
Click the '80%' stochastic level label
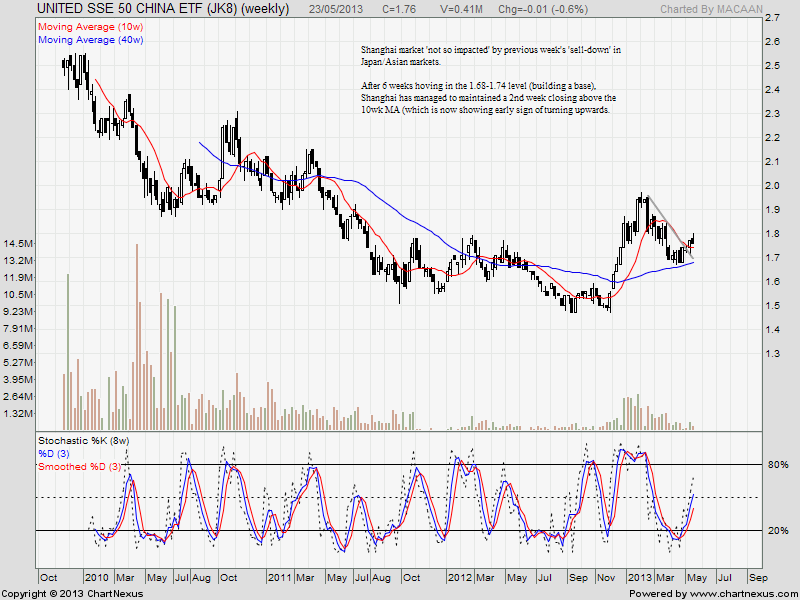point(778,465)
